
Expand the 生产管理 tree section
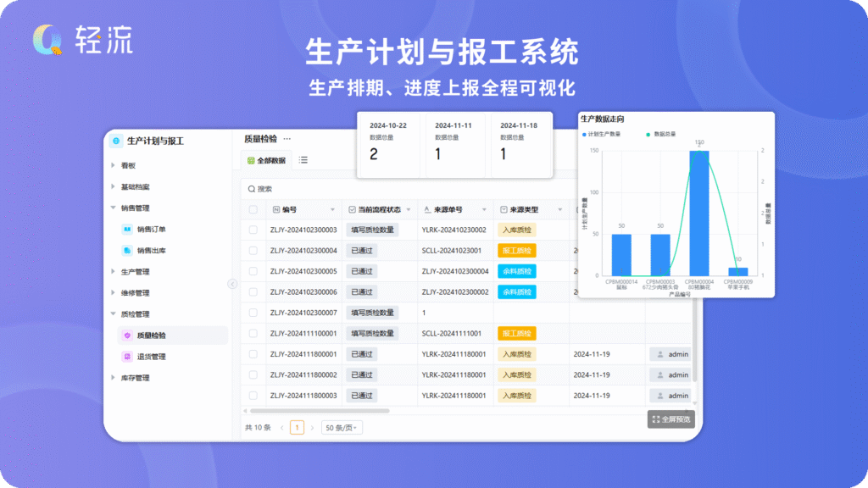(x=113, y=272)
